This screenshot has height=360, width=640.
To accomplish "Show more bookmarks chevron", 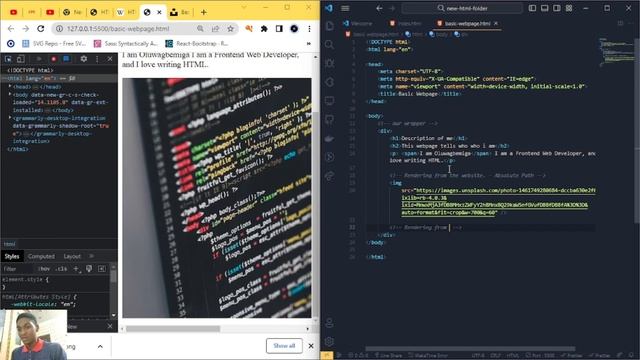I will [309, 43].
